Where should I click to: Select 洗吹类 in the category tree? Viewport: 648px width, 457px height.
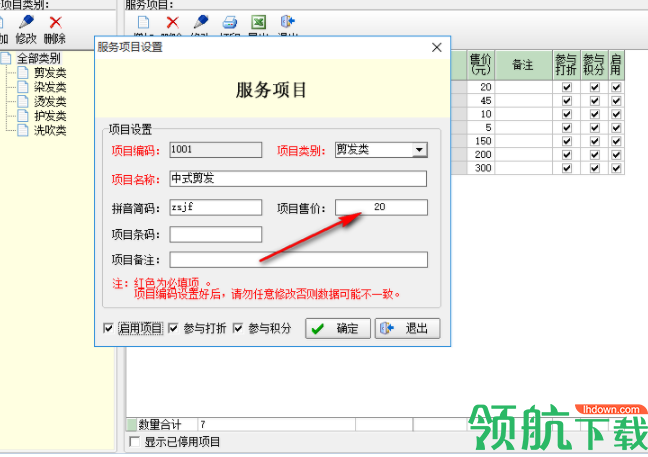click(x=50, y=131)
